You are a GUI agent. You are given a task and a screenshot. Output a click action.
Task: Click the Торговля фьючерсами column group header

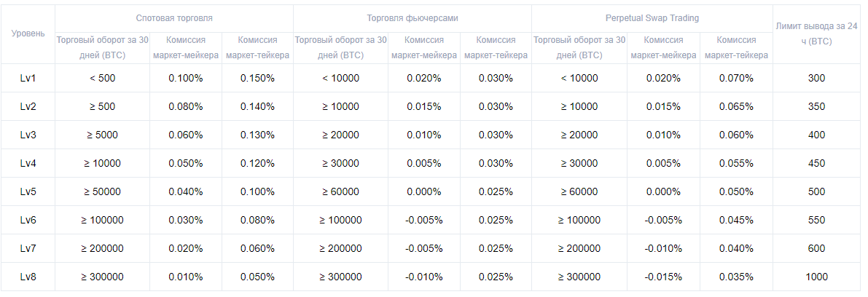413,16
